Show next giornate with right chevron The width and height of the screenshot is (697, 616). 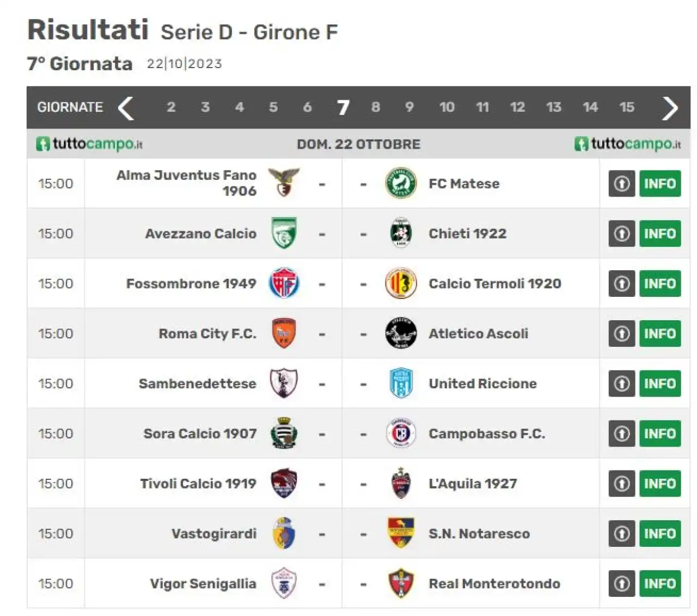pos(670,108)
